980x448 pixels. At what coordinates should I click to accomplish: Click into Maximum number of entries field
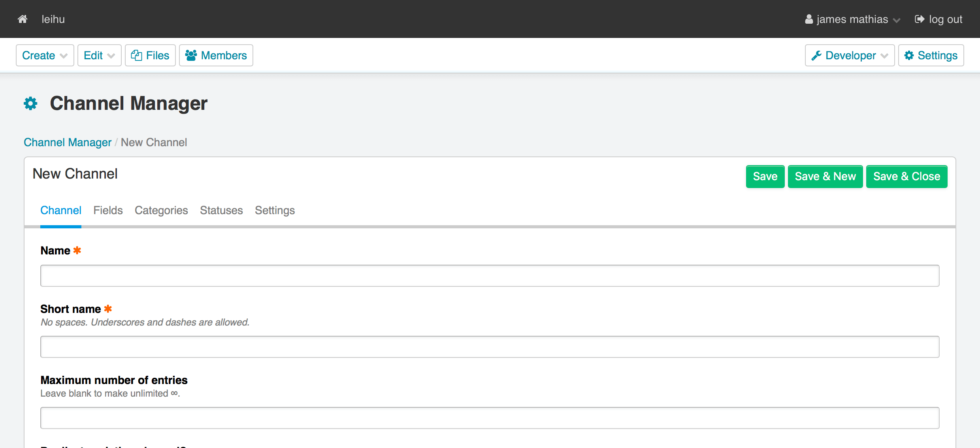490,418
